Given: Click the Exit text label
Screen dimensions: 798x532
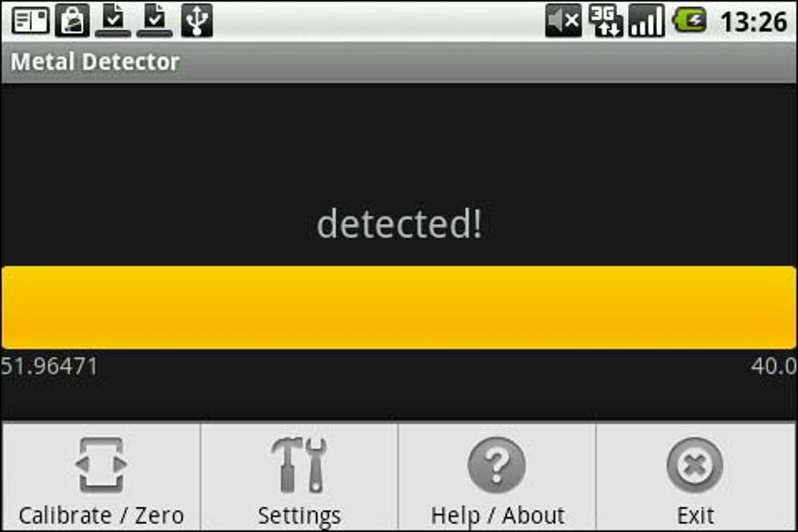Looking at the screenshot, I should 696,516.
